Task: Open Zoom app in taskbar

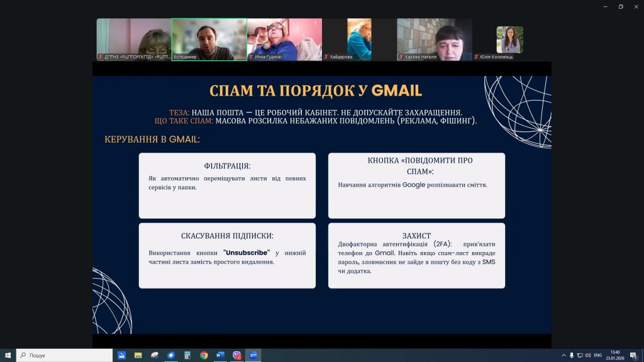Action: click(253, 355)
